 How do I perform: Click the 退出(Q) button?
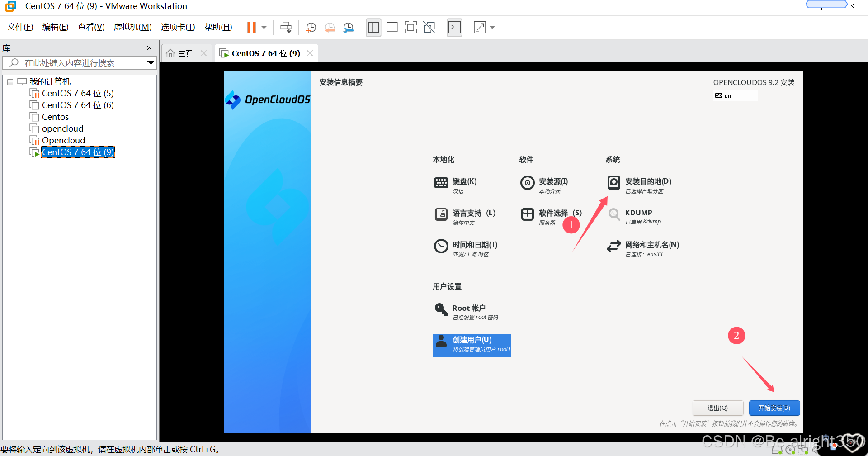pyautogui.click(x=718, y=408)
